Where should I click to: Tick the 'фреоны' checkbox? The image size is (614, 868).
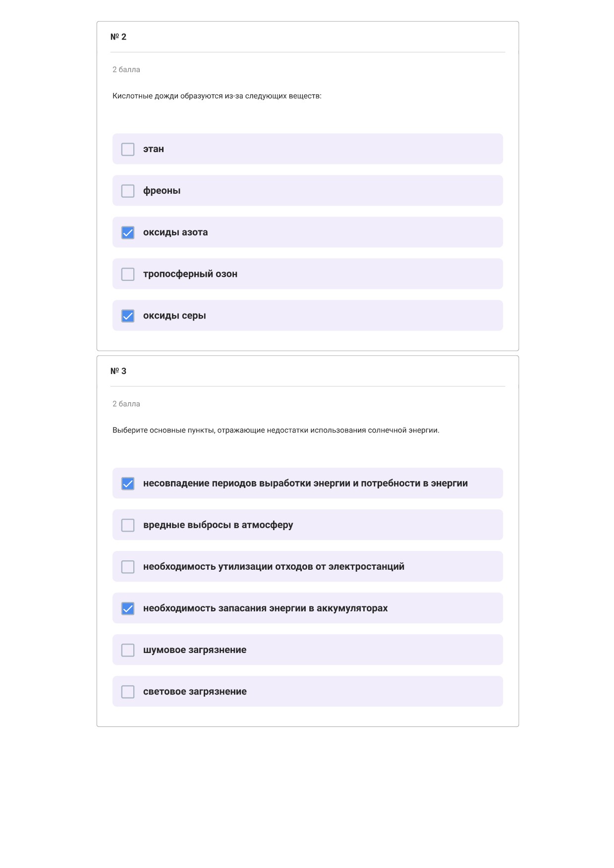128,191
